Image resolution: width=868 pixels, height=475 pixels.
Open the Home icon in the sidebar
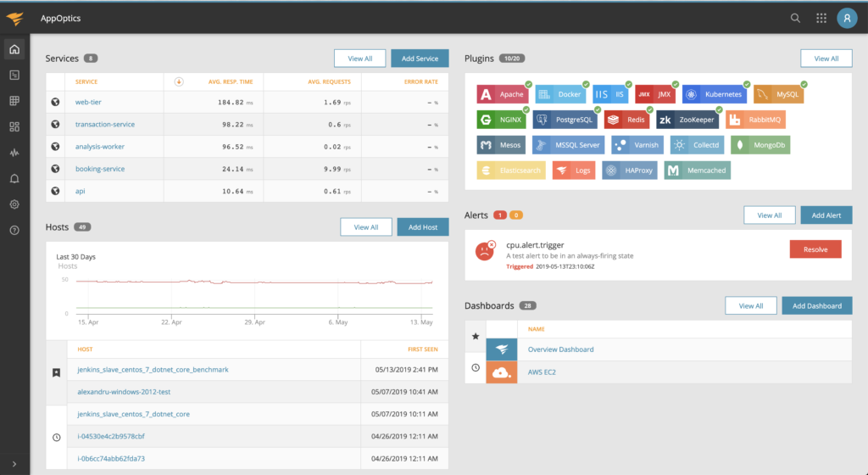(14, 49)
